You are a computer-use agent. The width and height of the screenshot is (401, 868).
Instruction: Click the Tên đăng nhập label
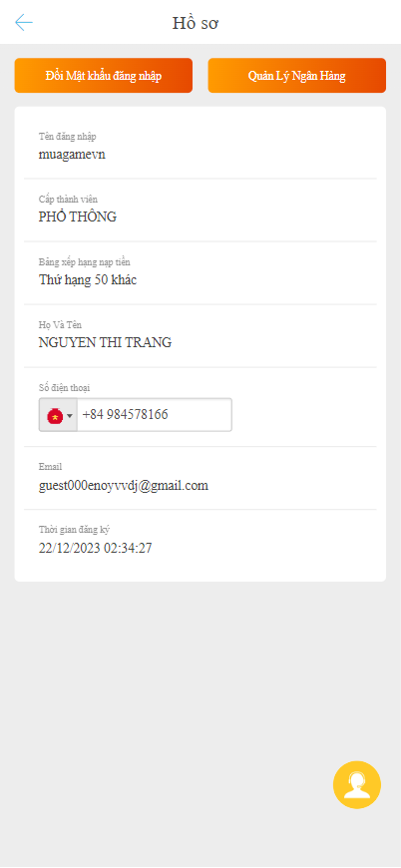tap(68, 136)
